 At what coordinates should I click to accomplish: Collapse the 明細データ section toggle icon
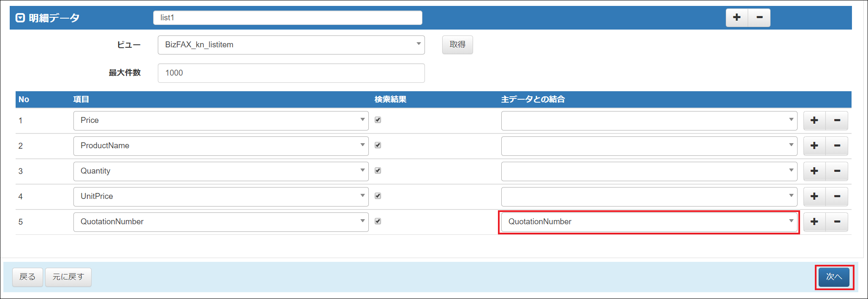pyautogui.click(x=20, y=18)
